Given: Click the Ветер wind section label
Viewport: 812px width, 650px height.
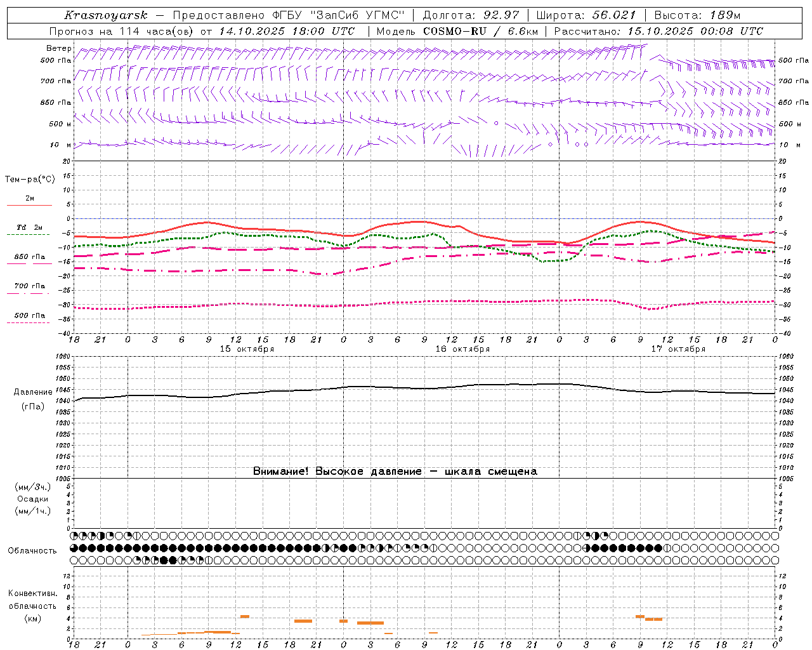Looking at the screenshot, I should (58, 48).
